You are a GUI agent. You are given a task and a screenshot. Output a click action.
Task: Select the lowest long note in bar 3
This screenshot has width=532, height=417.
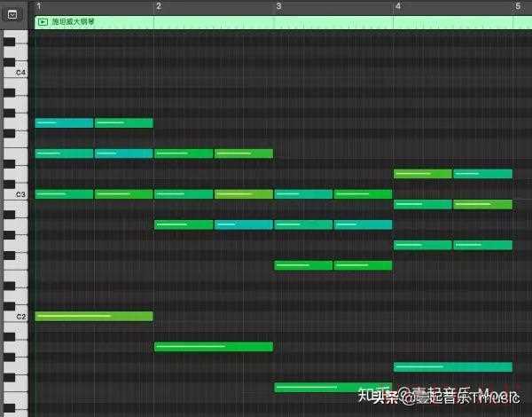333,387
